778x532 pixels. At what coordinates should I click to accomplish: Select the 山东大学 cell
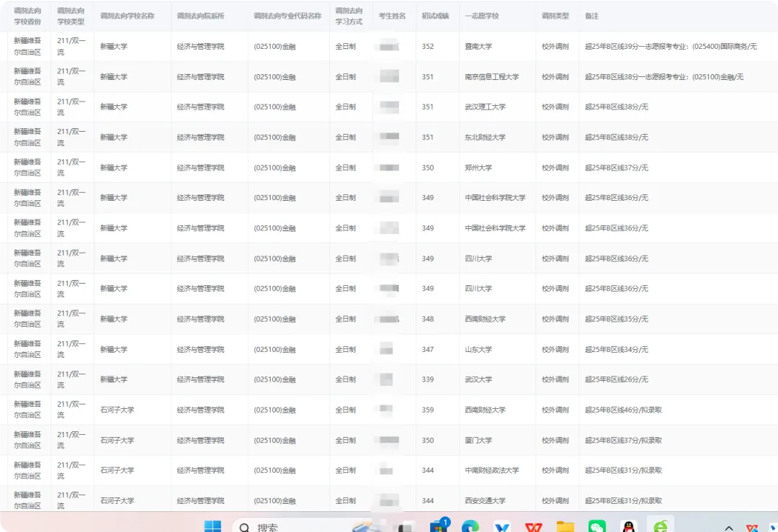tap(478, 350)
